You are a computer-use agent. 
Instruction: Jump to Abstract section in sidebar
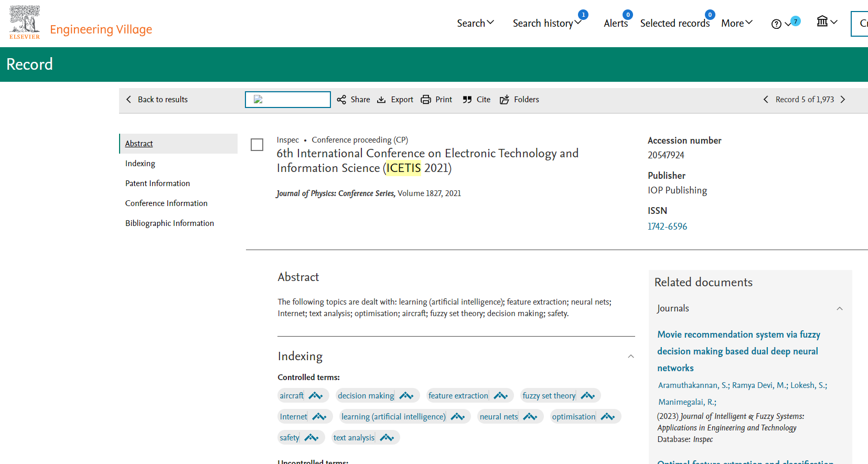pos(139,144)
